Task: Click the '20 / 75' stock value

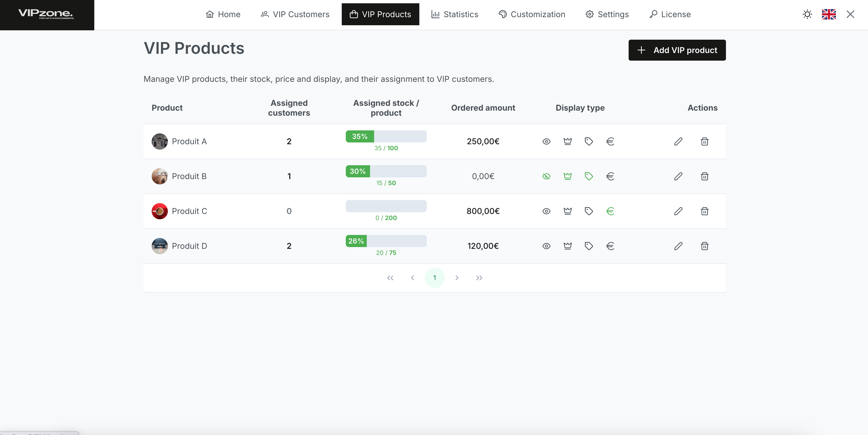Action: pos(386,253)
